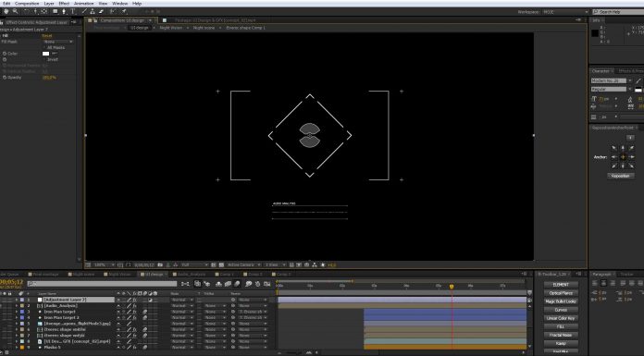The image size is (644, 356).
Task: Click center text alignment in Paragraph panel
Action: [603, 283]
